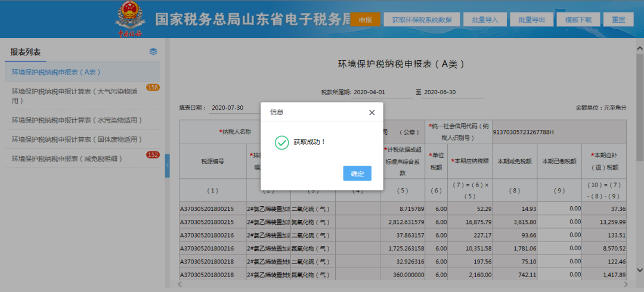Click the orange 申报 button
This screenshot has width=644, height=292.
pos(366,19)
